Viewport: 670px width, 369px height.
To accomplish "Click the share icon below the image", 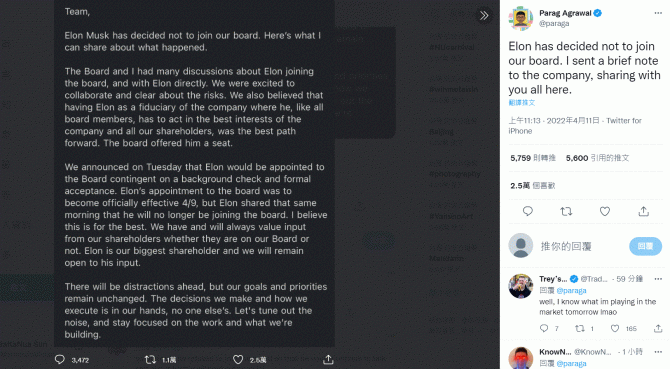I will point(328,360).
